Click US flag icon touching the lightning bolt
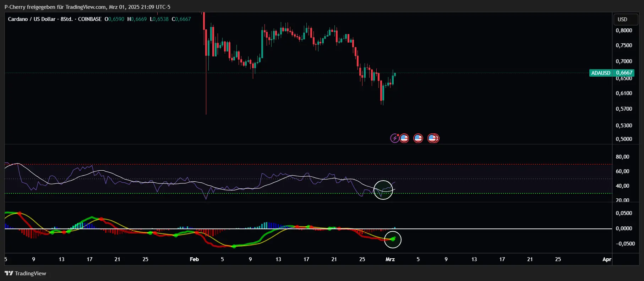 point(404,138)
